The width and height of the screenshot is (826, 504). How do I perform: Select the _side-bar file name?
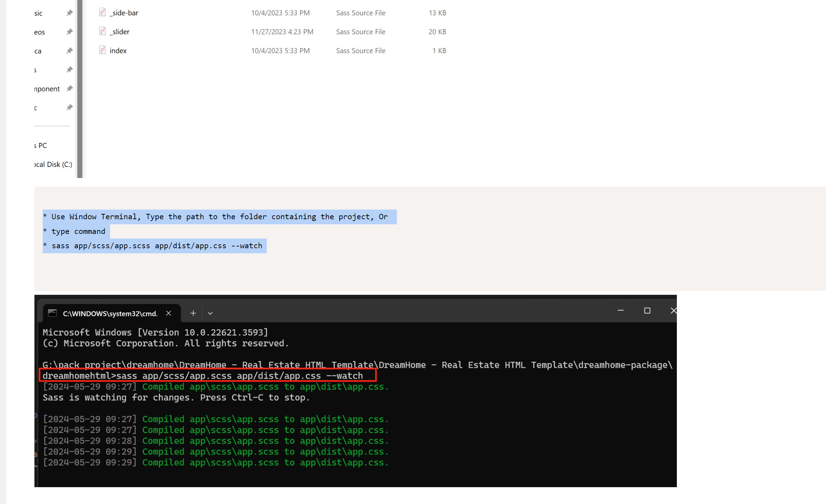click(124, 13)
